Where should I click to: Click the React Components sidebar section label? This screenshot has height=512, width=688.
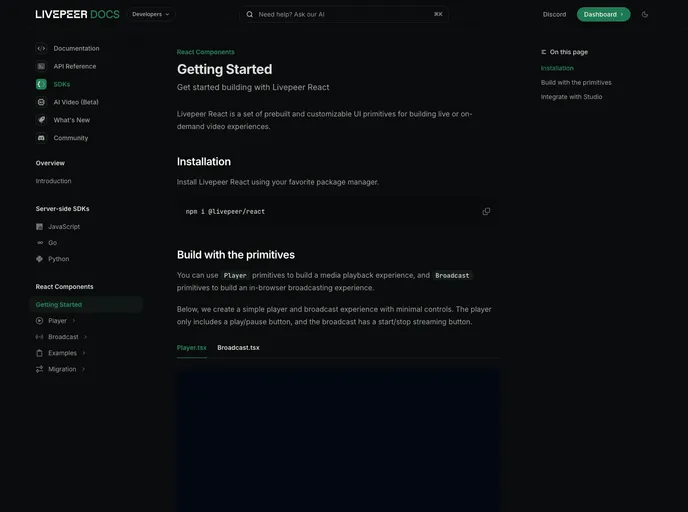tap(64, 286)
